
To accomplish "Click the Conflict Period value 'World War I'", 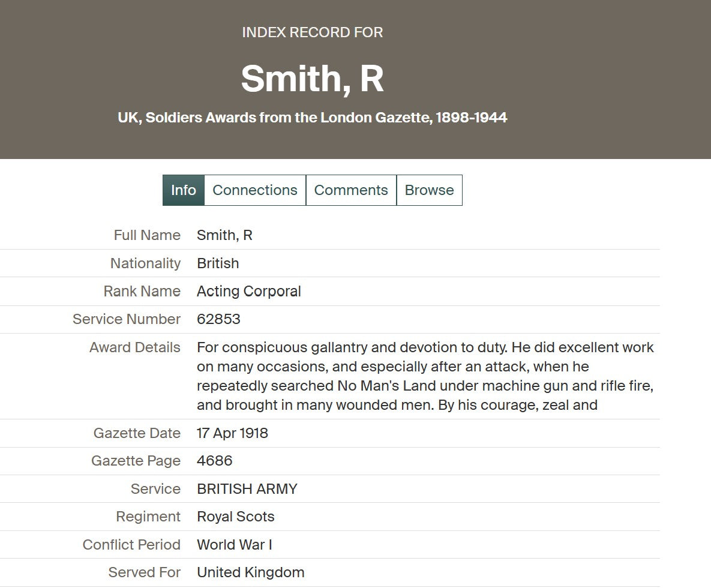I will pos(234,545).
